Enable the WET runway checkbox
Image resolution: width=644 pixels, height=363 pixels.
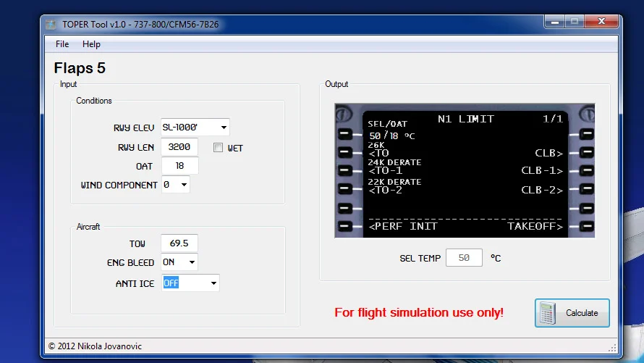[218, 148]
